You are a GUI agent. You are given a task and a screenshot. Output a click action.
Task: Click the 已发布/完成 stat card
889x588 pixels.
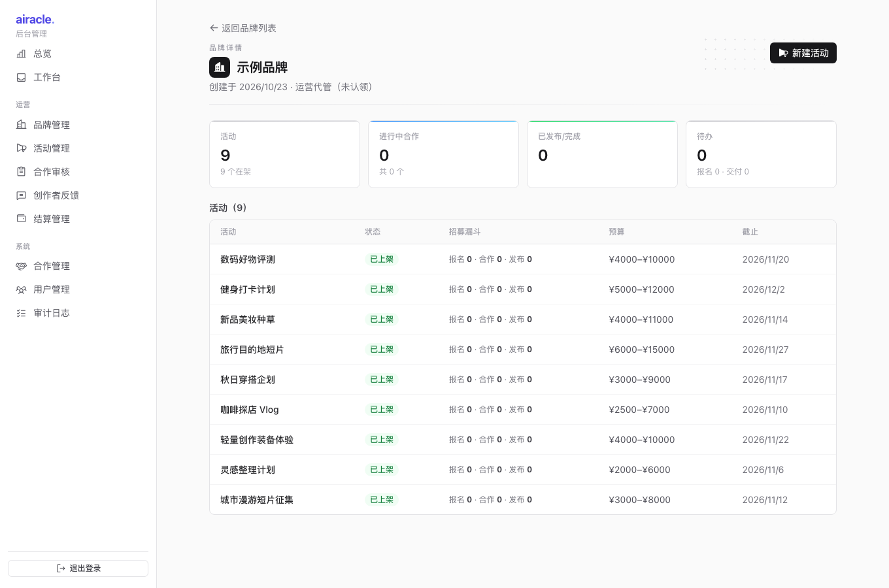(602, 154)
